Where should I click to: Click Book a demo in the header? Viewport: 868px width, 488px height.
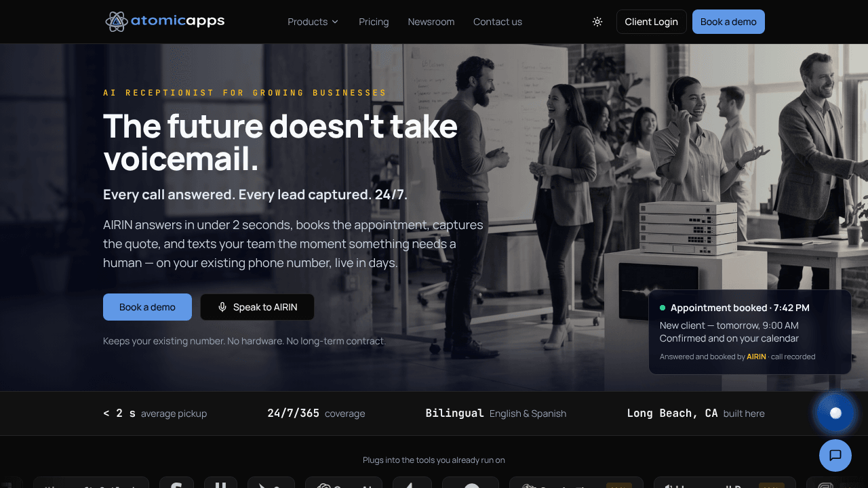pos(728,22)
